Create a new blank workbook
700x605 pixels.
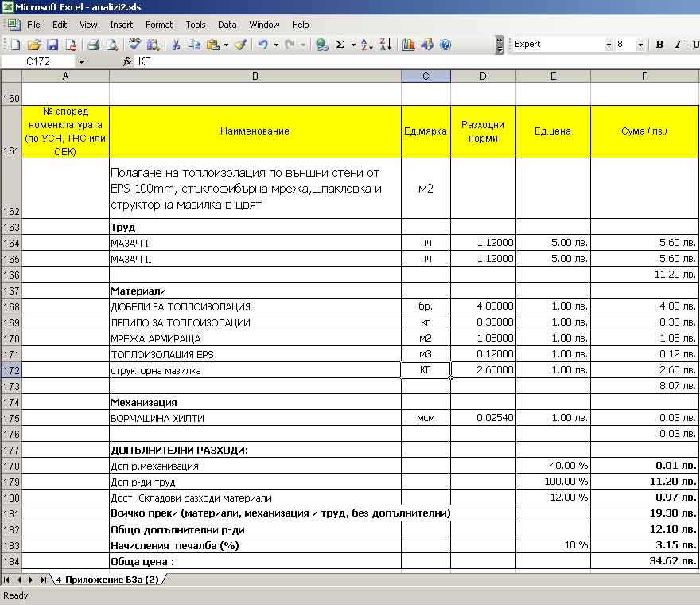(x=15, y=45)
